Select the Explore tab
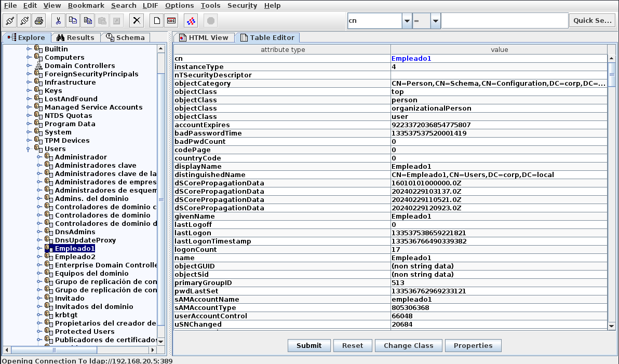The image size is (619, 364). pyautogui.click(x=26, y=37)
